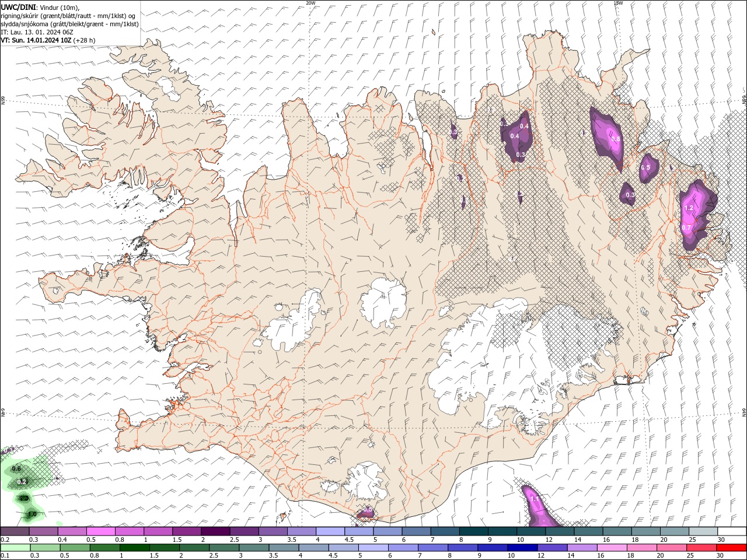This screenshot has width=747, height=560.
Task: Click the 0.5 value on the south coast
Action: click(368, 509)
